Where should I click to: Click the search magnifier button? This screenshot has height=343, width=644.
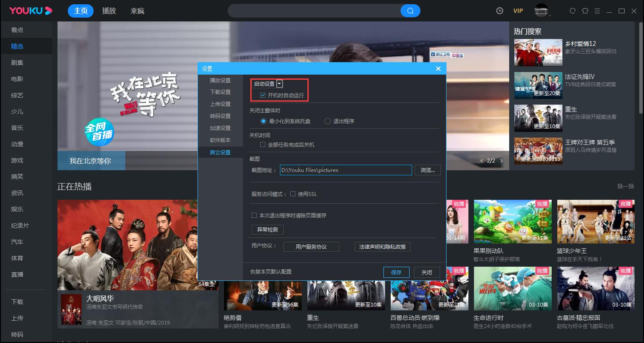(410, 11)
